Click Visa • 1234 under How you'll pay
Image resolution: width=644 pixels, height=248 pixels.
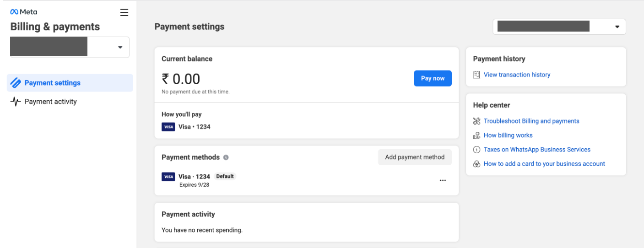194,127
